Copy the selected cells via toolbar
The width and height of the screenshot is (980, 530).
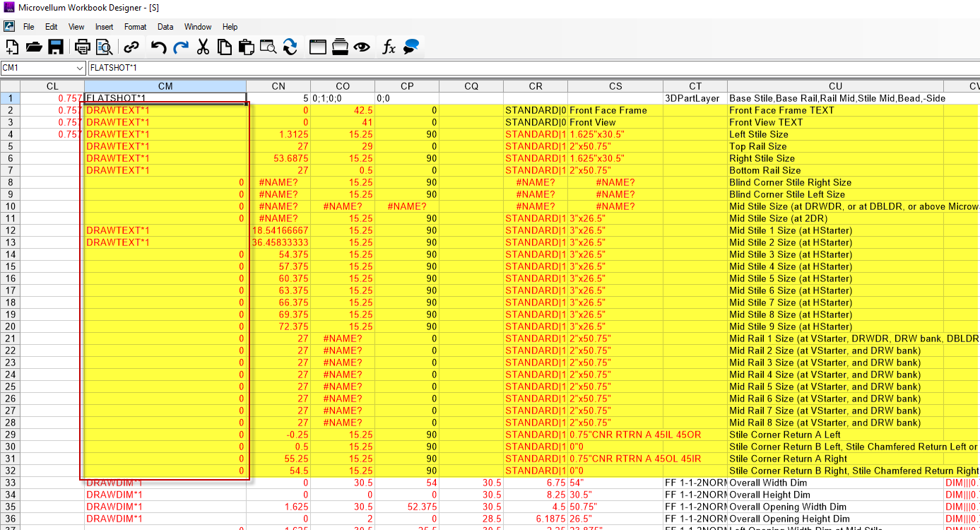pos(225,47)
